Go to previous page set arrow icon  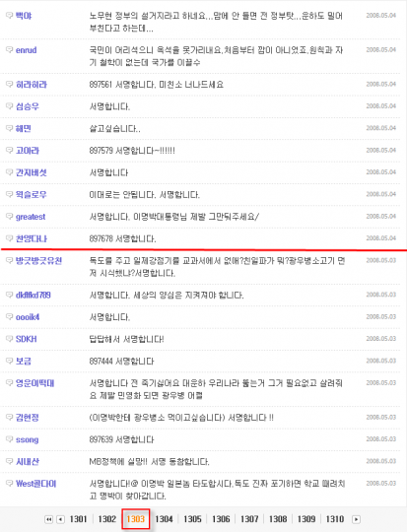[61, 519]
